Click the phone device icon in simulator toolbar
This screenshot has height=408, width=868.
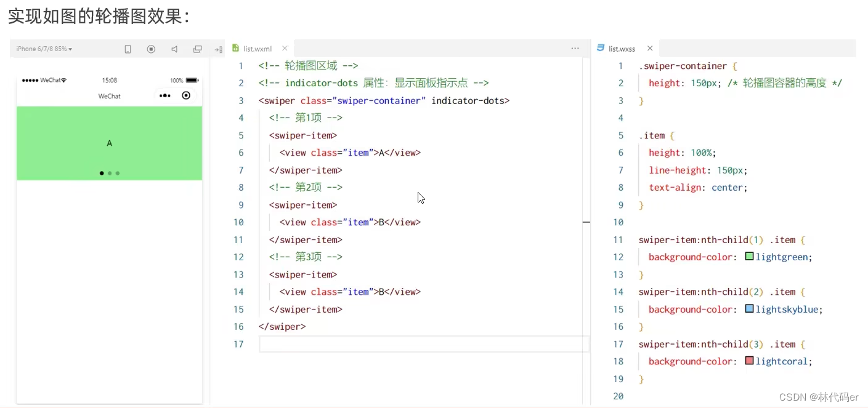pyautogui.click(x=128, y=49)
